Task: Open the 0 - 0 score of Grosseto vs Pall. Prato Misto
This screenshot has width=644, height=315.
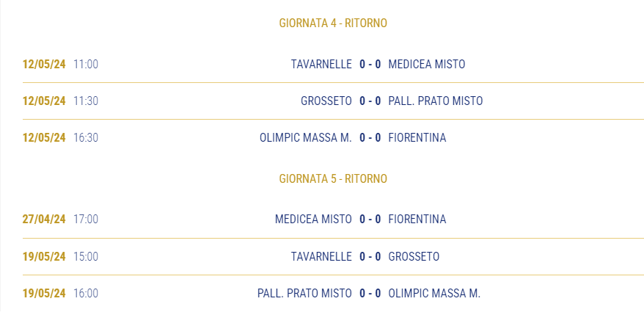Action: [x=370, y=101]
